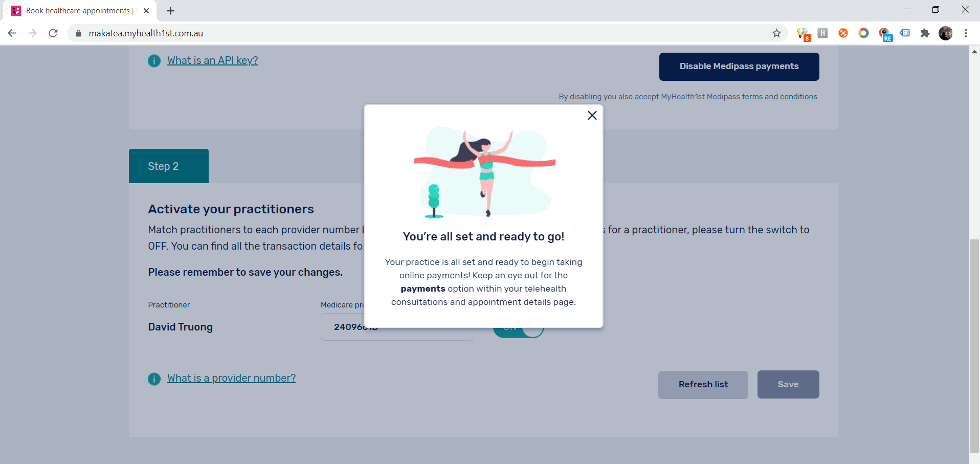Close the 'You're all set' popup

592,116
